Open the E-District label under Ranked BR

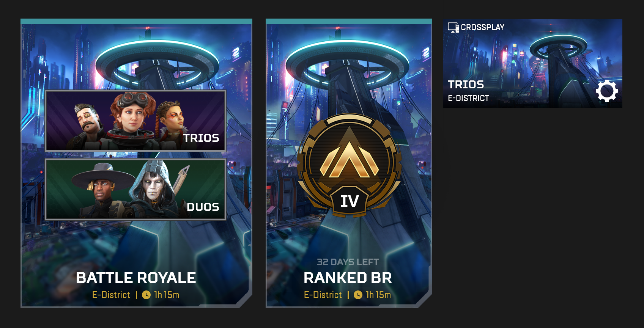(x=323, y=295)
